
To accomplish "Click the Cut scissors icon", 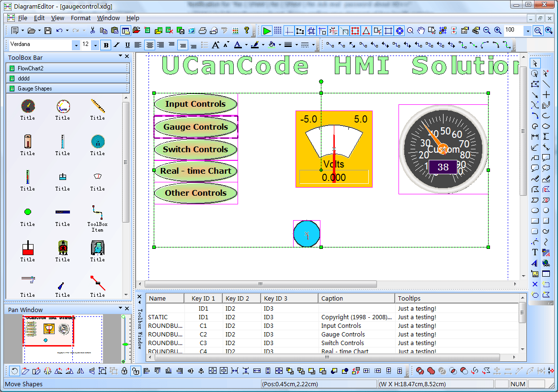I will point(93,31).
